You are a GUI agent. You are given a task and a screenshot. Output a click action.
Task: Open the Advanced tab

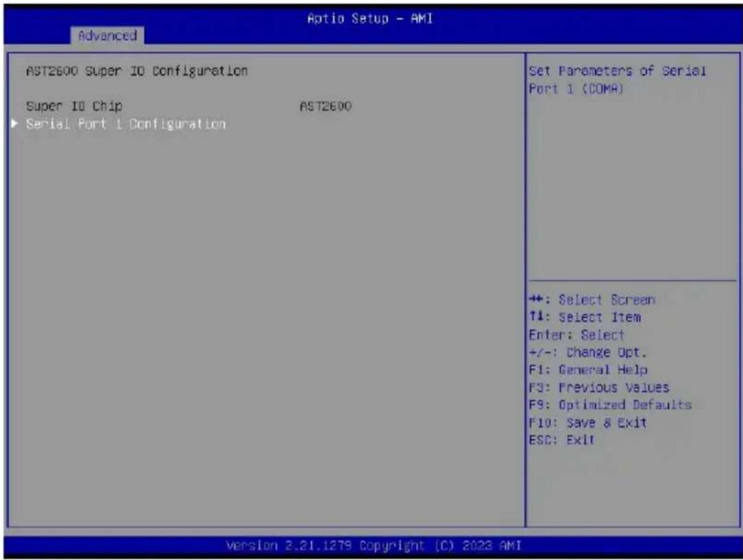click(108, 36)
